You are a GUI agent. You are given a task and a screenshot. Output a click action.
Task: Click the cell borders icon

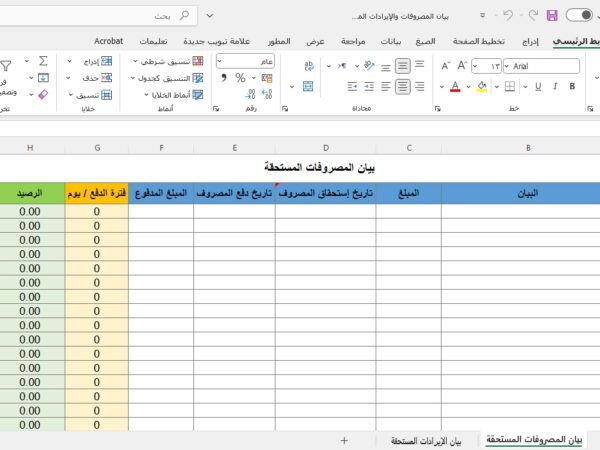click(x=510, y=86)
